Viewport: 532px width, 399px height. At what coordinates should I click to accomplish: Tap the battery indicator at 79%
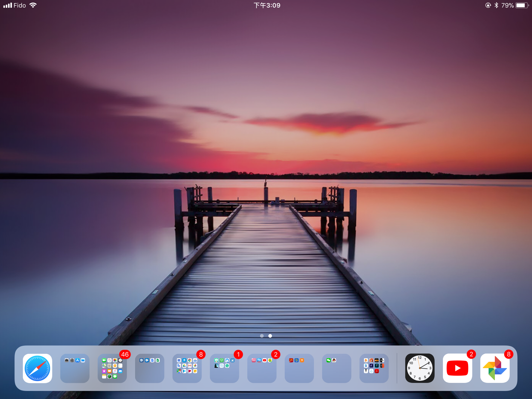tap(522, 5)
